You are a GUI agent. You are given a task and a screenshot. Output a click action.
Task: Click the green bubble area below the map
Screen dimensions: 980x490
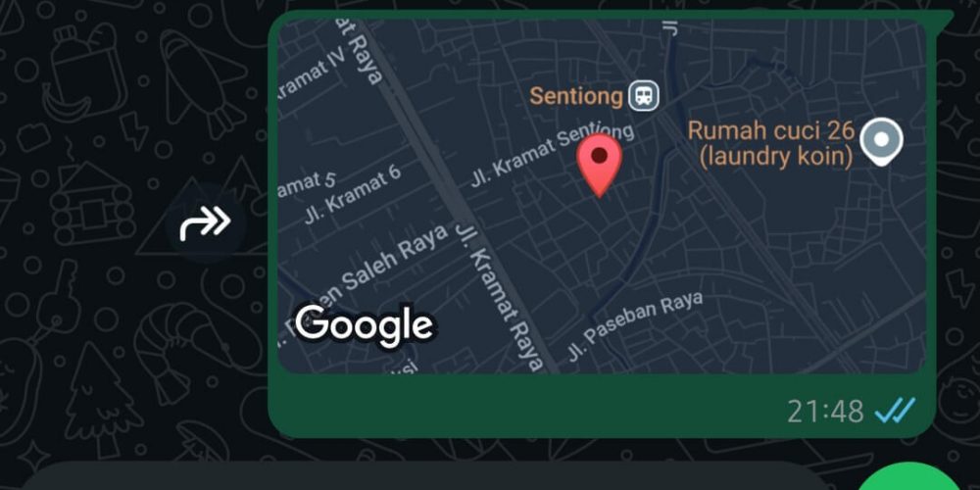click(525, 407)
